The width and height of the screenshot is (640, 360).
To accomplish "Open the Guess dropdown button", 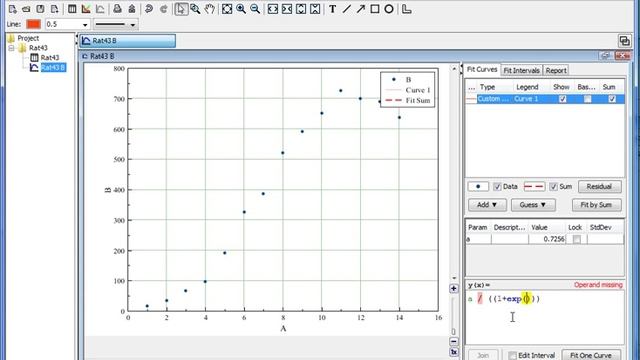I will 533,205.
